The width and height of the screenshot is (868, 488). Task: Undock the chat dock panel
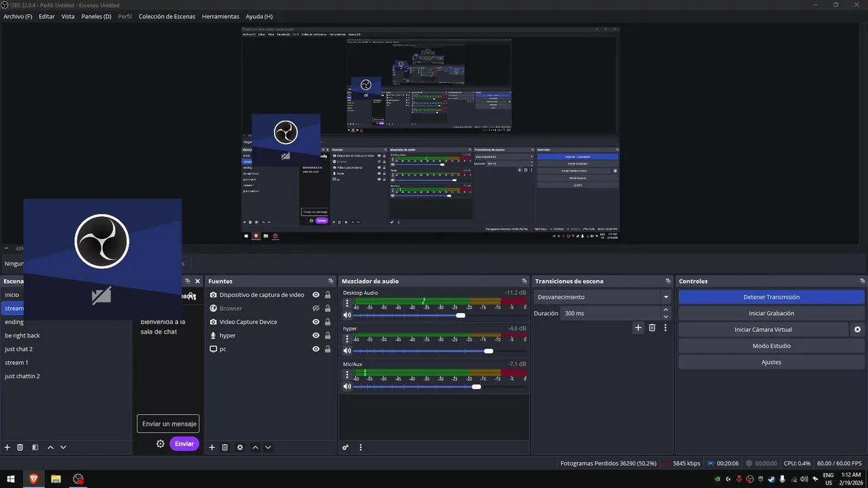click(188, 281)
